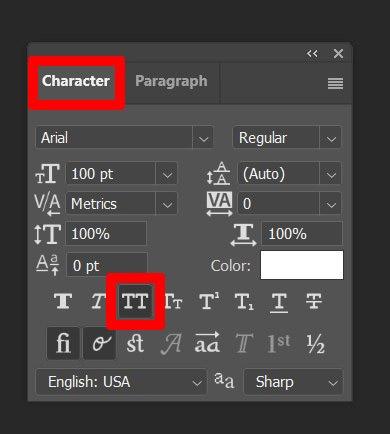This screenshot has width=390, height=434.
Task: Switch to the Paragraph tab
Action: pyautogui.click(x=171, y=81)
